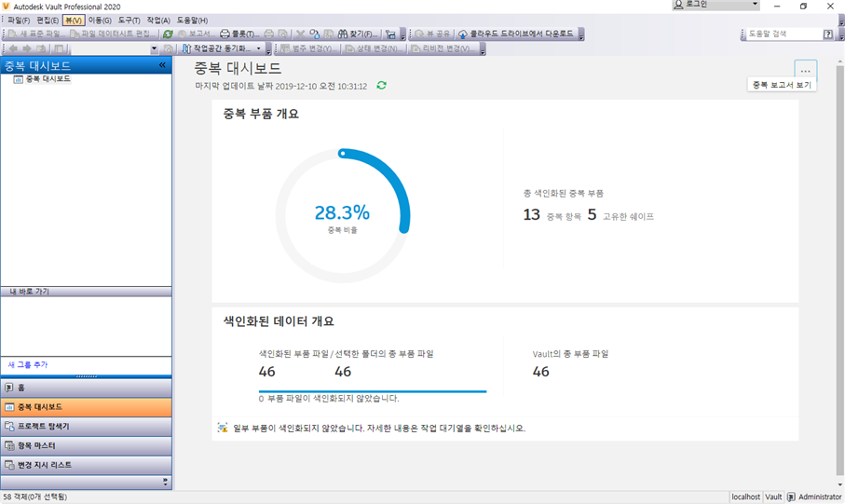
Task: Click the 범주 변경 button
Action: click(x=309, y=49)
